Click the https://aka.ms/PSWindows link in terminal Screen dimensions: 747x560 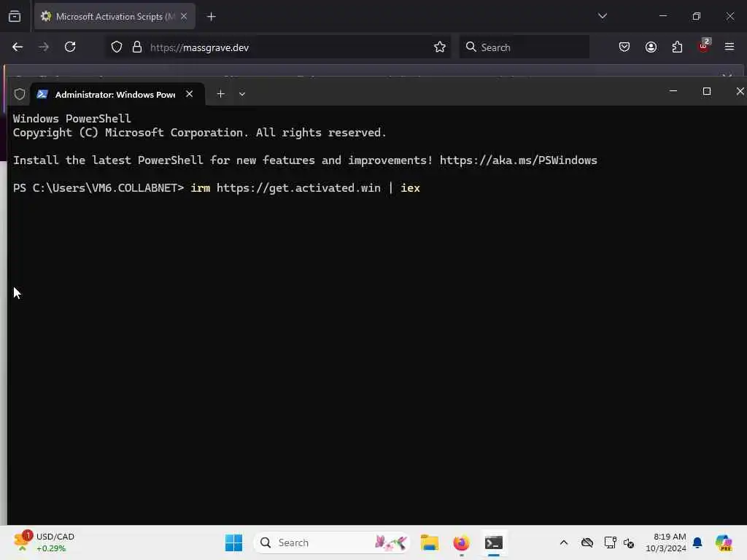pos(518,160)
